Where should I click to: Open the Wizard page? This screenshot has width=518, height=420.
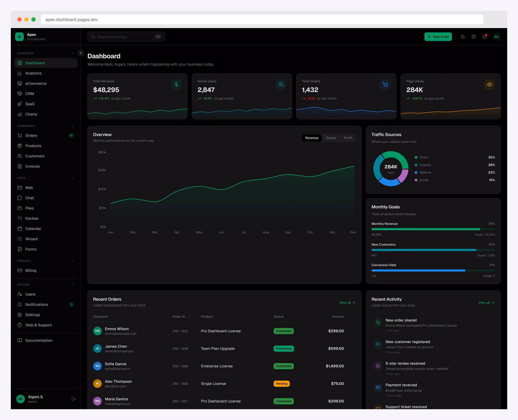pos(46,239)
